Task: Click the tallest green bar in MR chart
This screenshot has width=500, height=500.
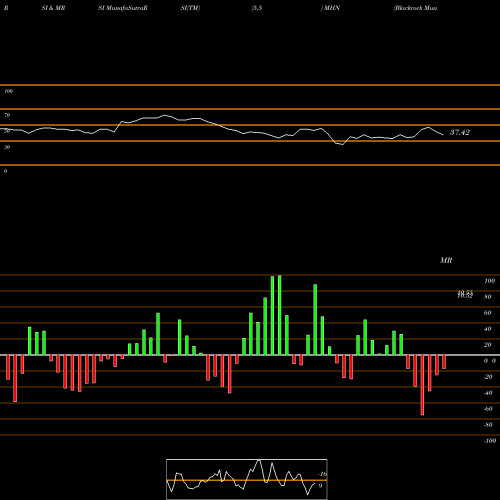Action: coord(280,315)
